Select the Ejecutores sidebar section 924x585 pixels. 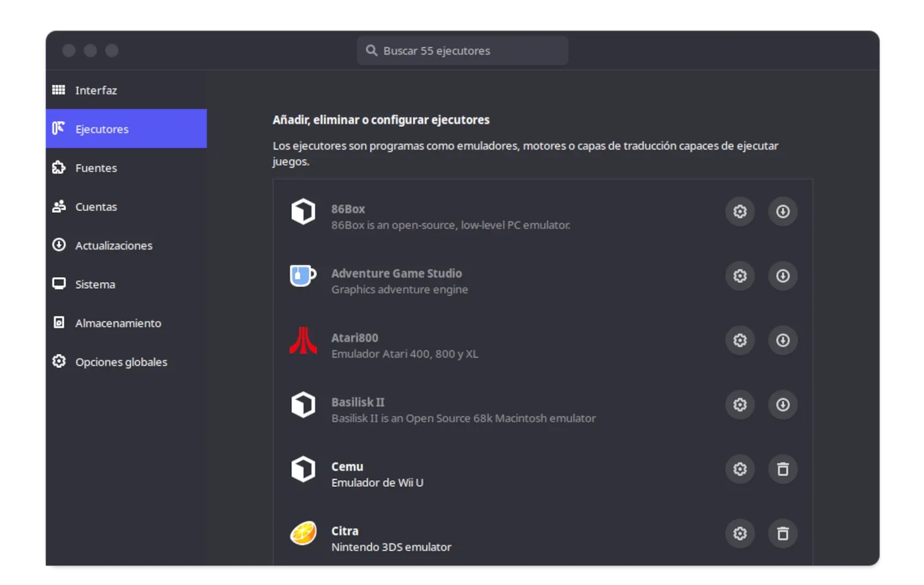[x=126, y=129]
